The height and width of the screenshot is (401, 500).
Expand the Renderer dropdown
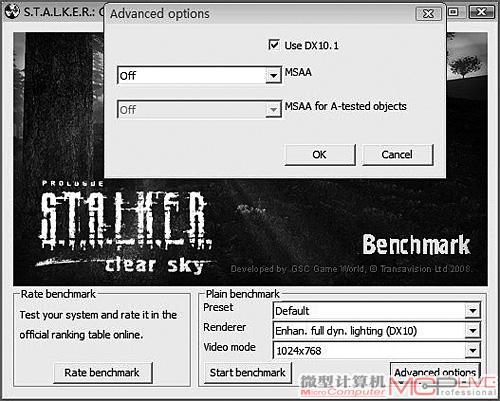click(x=377, y=331)
